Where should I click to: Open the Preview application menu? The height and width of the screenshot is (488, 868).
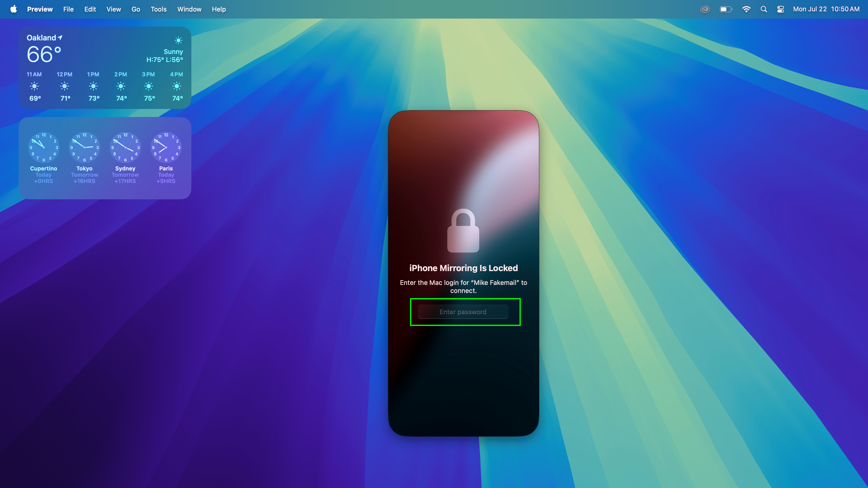pos(40,9)
